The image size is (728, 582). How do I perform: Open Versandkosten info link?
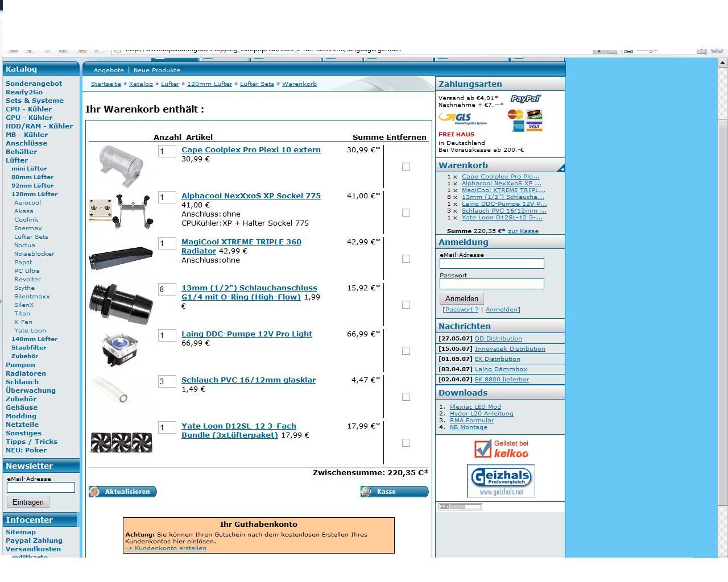point(33,549)
